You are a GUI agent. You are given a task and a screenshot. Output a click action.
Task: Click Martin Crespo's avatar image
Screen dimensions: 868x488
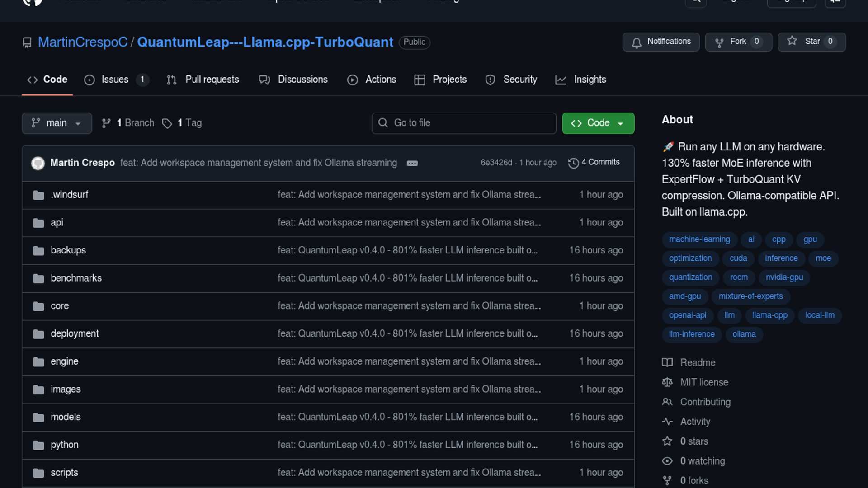coord(38,163)
